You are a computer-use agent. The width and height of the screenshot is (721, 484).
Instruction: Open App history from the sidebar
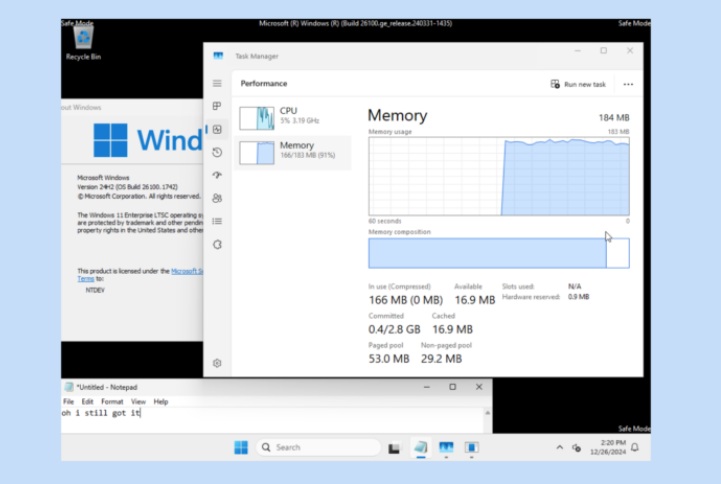tap(217, 152)
